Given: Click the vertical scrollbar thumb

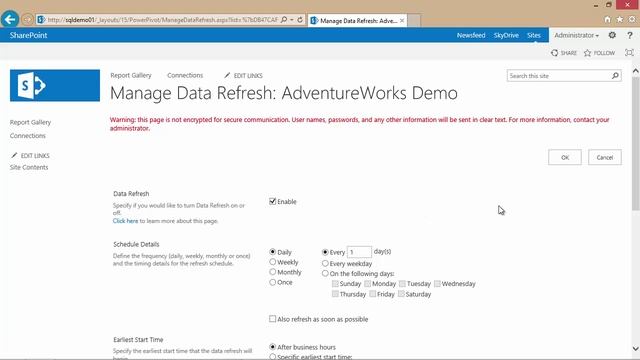Looking at the screenshot, I should [x=636, y=144].
